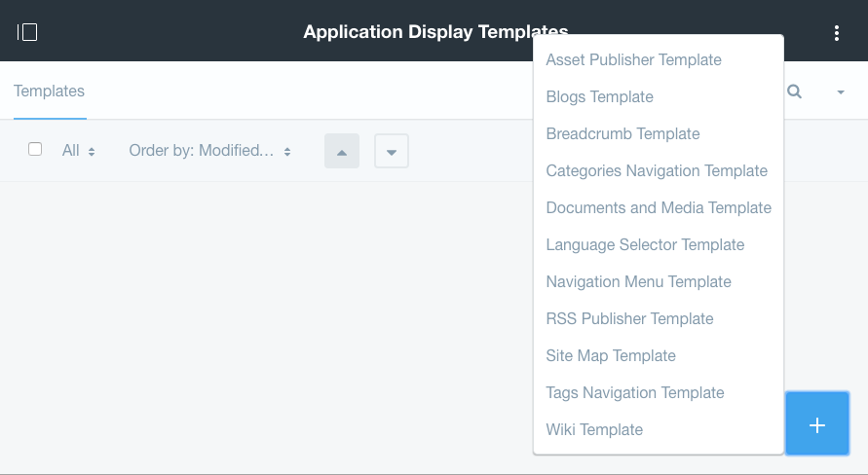Sort descending with the down arrow button
The image size is (868, 475).
tap(392, 151)
